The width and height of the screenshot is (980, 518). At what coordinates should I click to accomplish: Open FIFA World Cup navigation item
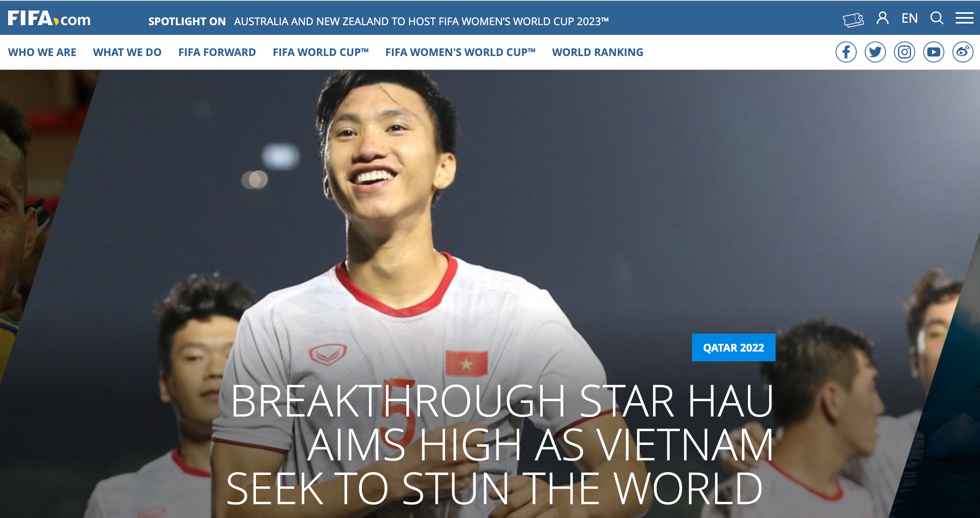320,52
